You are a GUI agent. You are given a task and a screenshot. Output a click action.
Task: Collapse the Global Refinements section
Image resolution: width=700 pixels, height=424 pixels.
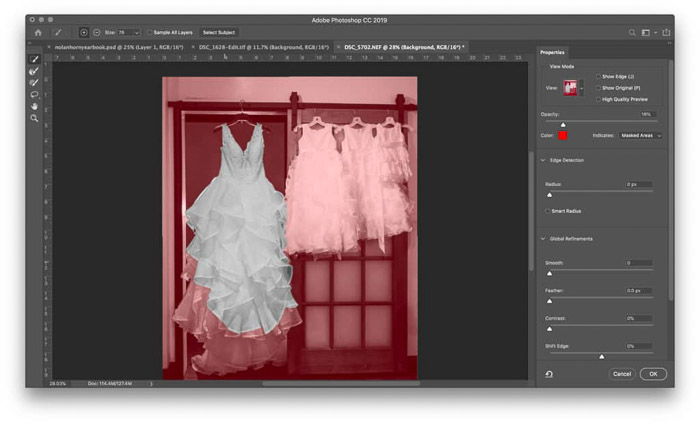(543, 239)
